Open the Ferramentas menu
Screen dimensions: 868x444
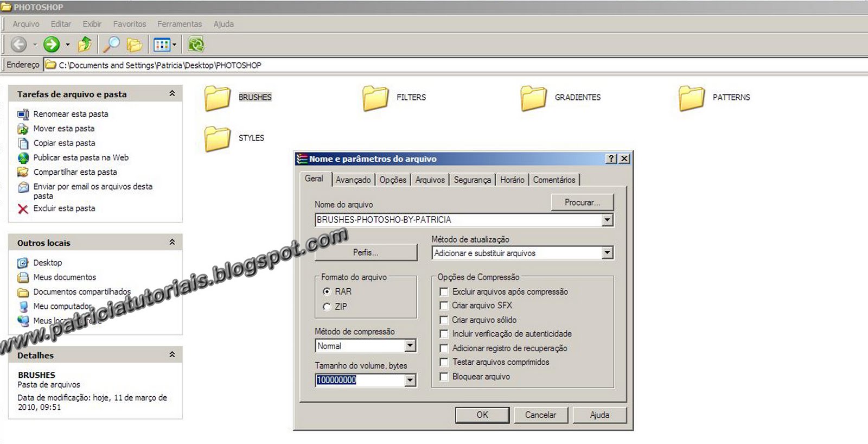pyautogui.click(x=180, y=24)
